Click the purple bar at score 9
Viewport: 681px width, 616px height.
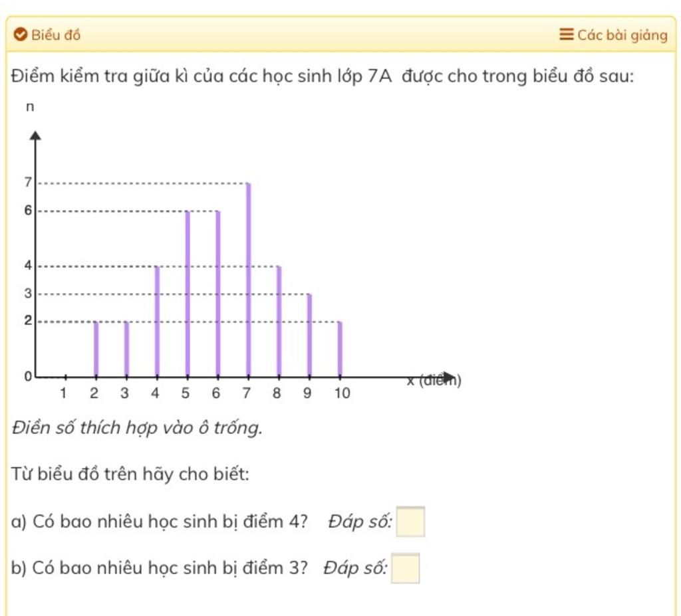[x=309, y=335]
